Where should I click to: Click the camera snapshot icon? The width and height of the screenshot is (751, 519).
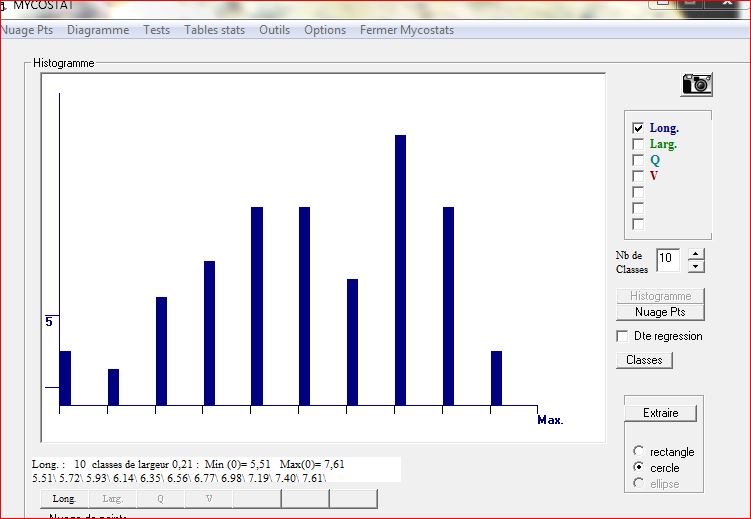pos(697,84)
